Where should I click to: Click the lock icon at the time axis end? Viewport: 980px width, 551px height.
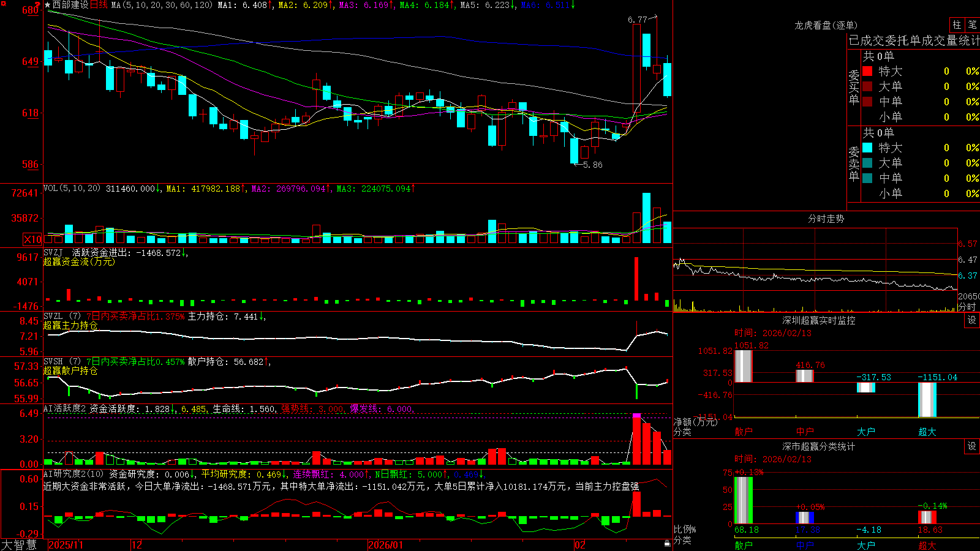tap(667, 544)
